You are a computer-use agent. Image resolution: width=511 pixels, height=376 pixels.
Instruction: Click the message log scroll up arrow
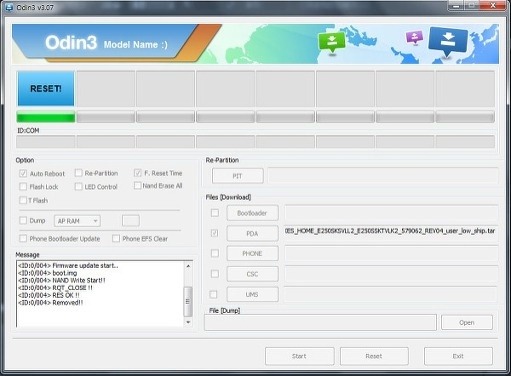point(188,266)
